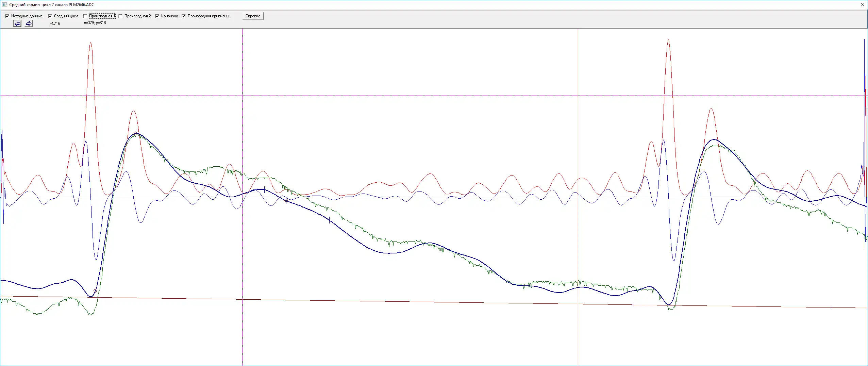The height and width of the screenshot is (366, 868).
Task: Click the right arrow next cycle button
Action: (29, 23)
